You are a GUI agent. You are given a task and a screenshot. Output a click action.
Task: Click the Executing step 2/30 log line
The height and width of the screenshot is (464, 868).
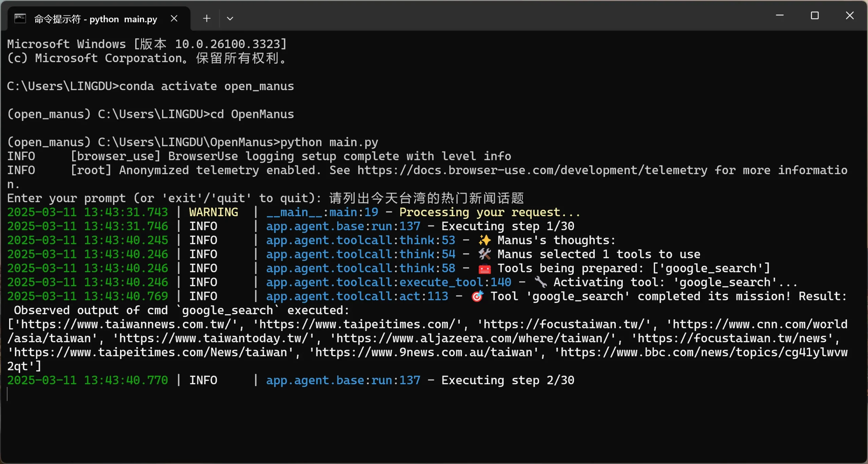(x=507, y=380)
